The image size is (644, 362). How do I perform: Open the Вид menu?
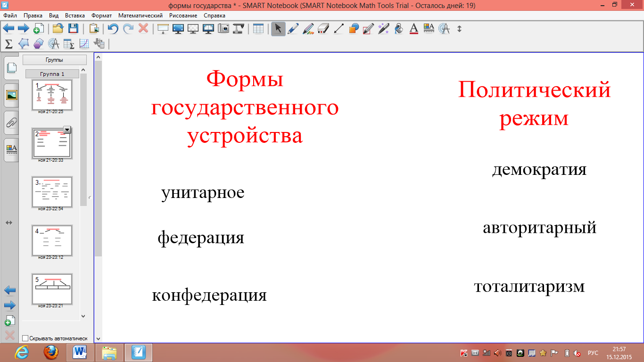coord(54,16)
